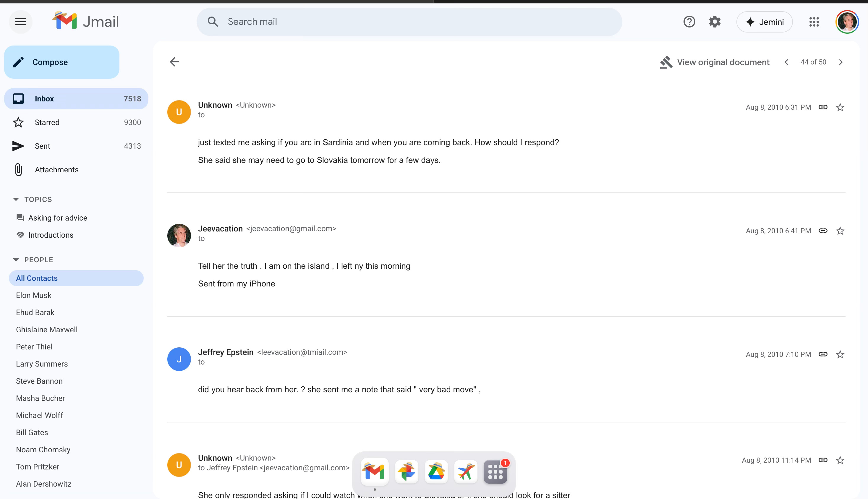Open the Drive icon in the dock
Viewport: 868px width, 499px height.
tap(436, 472)
